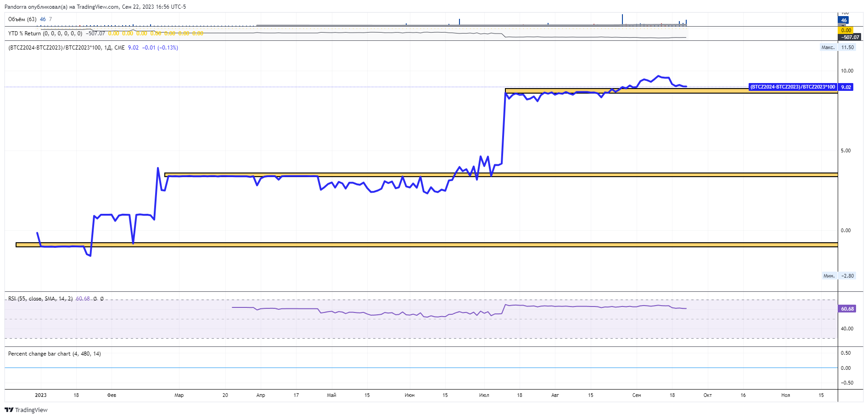Viewport: 868px width, 418px height.
Task: Select the main symbol legend (BTCZ2024-BTCZ2023)/BTCZ2023*100, 1Д, CME
Action: click(67, 48)
